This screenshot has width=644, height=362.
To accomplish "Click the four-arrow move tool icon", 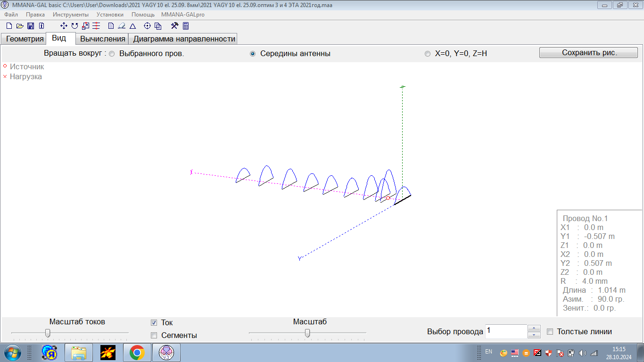I will 64,26.
